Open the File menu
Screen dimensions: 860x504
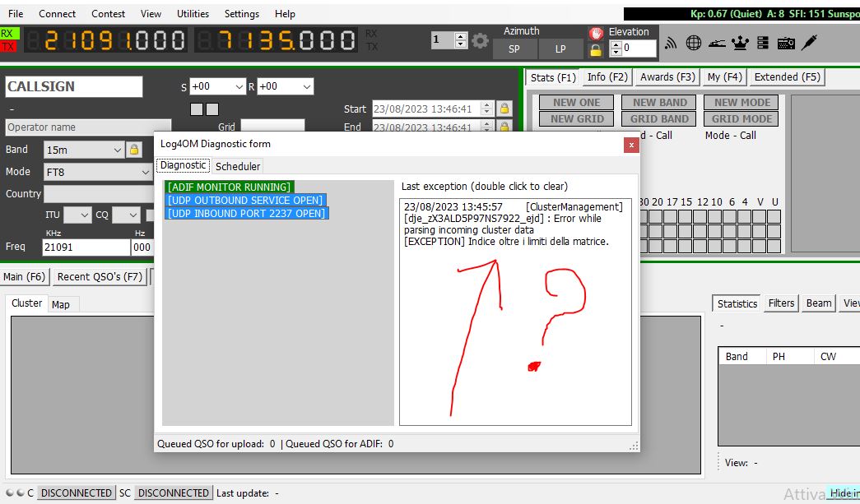(16, 14)
